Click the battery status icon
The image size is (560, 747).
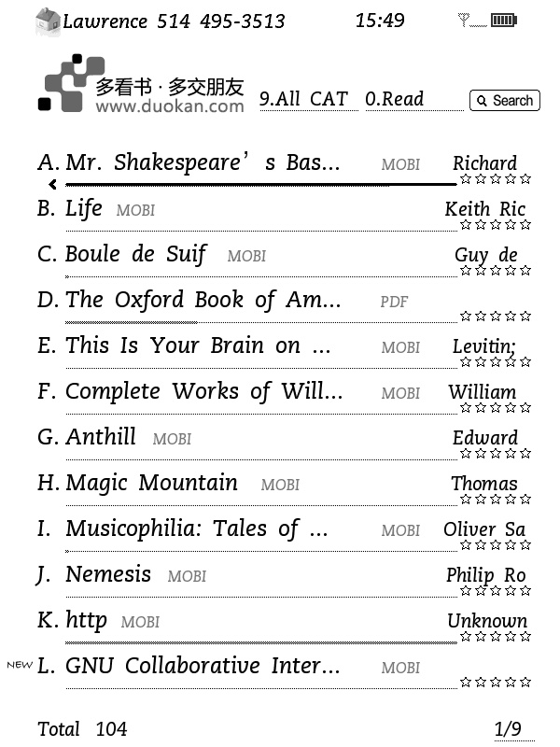click(x=503, y=21)
